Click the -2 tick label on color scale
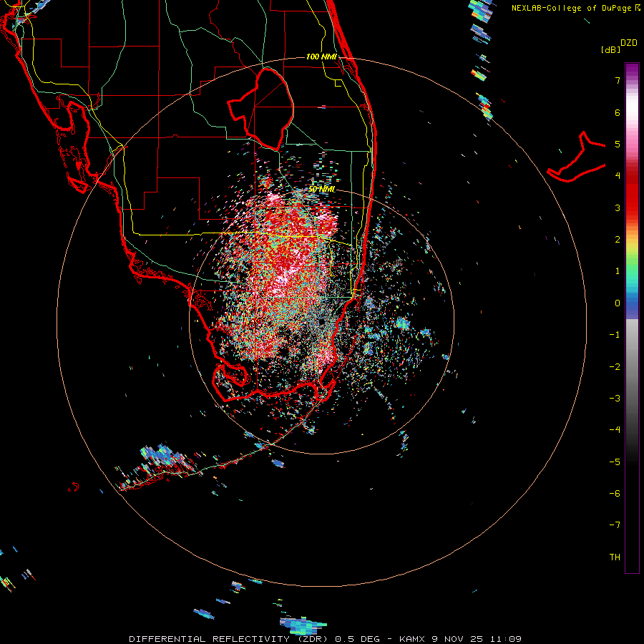Image resolution: width=644 pixels, height=644 pixels. click(615, 367)
